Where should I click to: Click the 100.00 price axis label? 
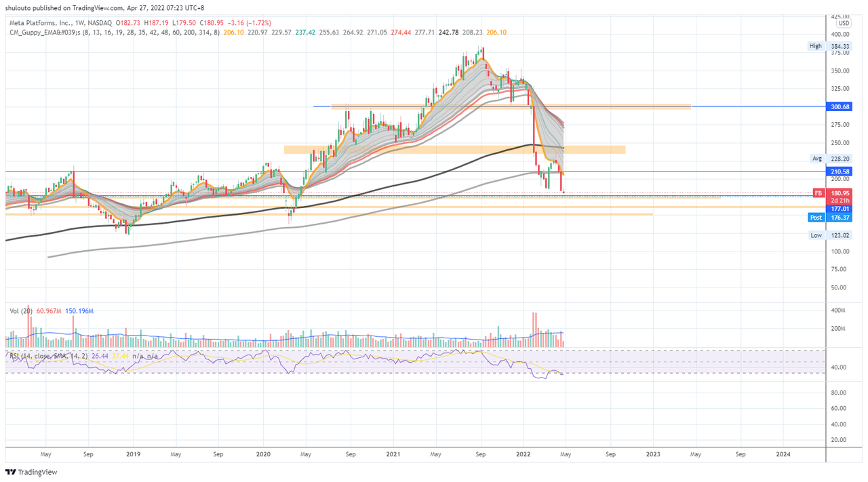[841, 252]
